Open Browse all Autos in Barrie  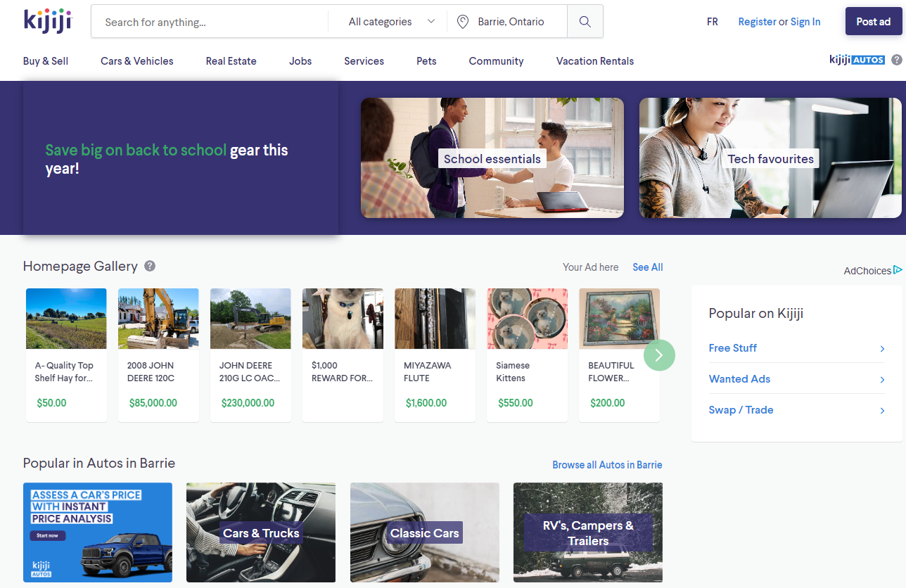pyautogui.click(x=608, y=465)
